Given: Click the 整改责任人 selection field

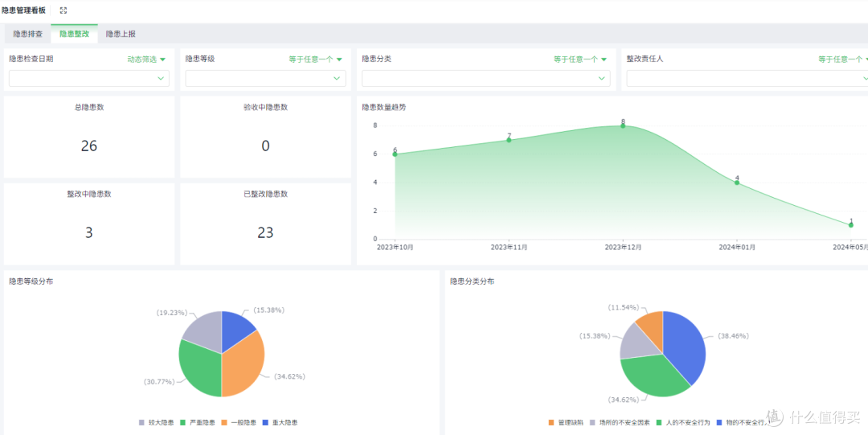Looking at the screenshot, I should pyautogui.click(x=747, y=78).
